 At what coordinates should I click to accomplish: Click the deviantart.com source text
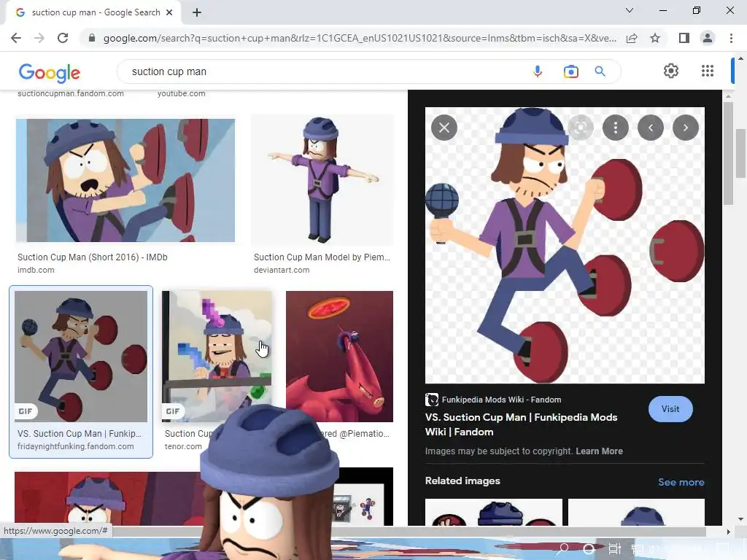[x=282, y=270]
